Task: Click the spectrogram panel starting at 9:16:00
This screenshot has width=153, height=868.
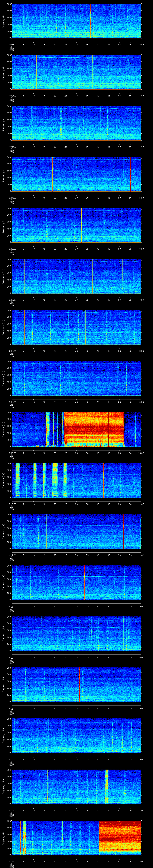Action: (x=77, y=787)
